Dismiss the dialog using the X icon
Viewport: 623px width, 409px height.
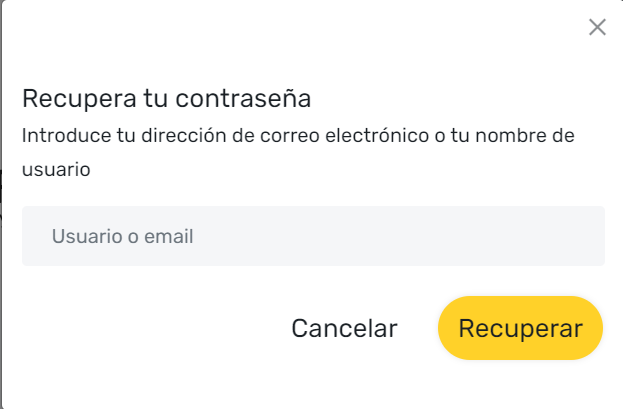click(x=597, y=27)
